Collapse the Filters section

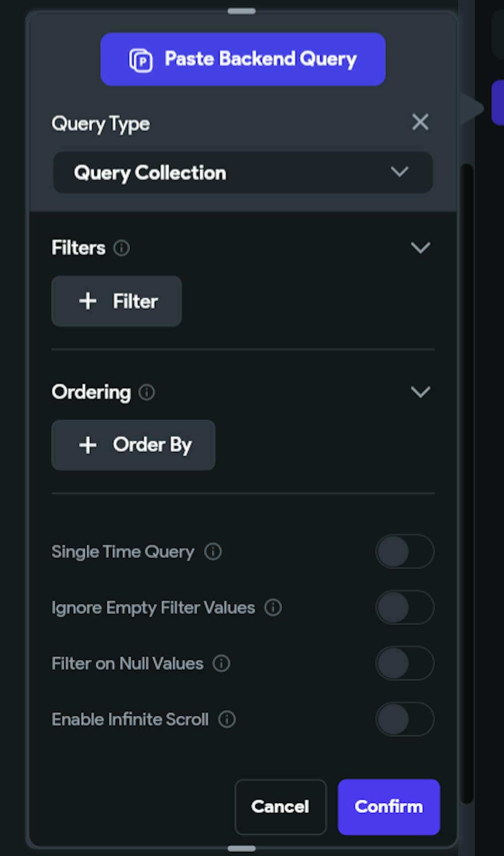[420, 248]
